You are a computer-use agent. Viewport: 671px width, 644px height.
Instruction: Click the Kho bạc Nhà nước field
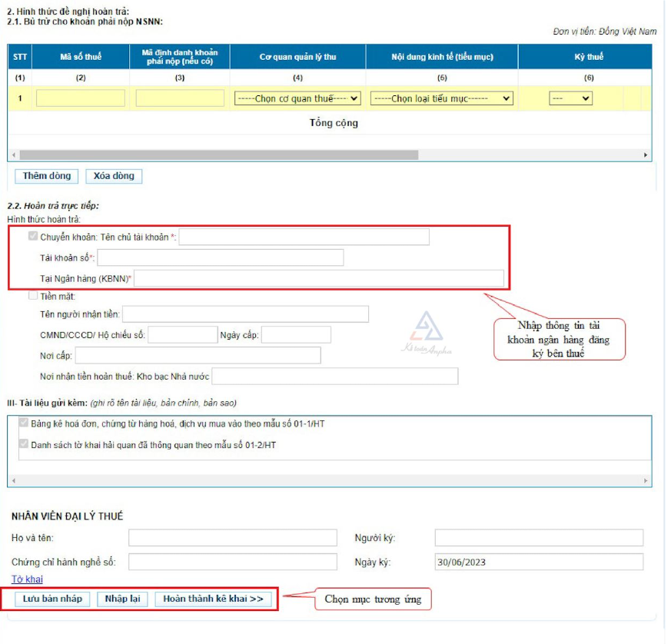click(335, 376)
